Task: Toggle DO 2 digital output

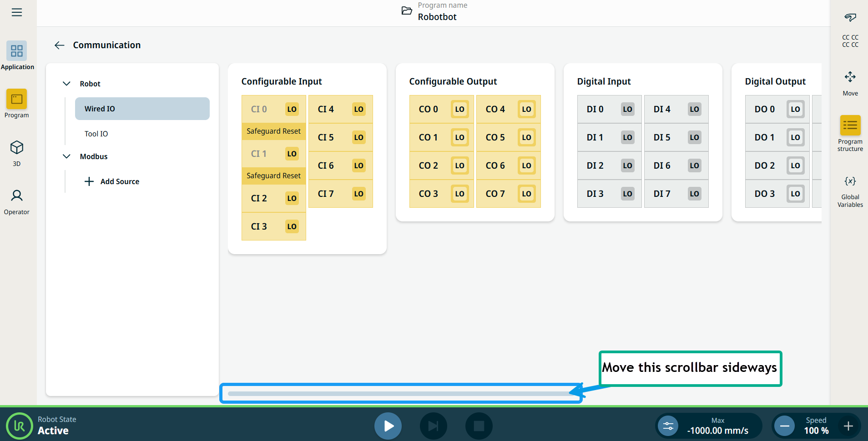Action: (x=795, y=165)
